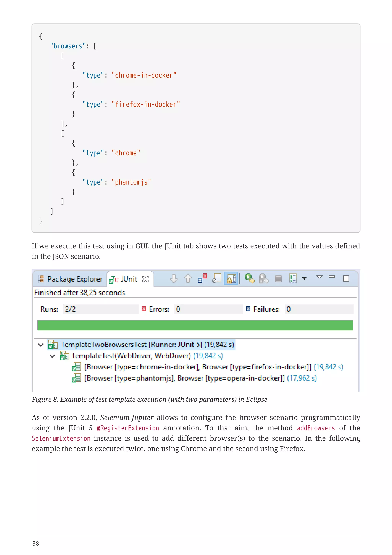Collapse the templateTest(WebDriver, WebDriver) node
392x555 pixels.
tap(52, 356)
